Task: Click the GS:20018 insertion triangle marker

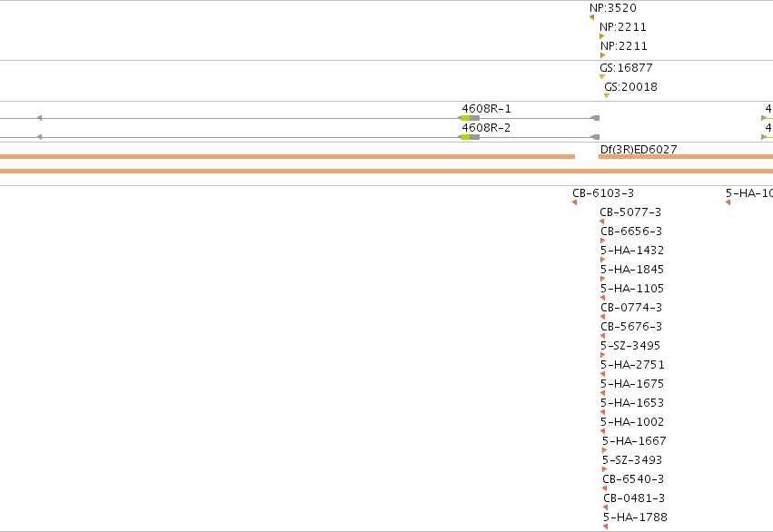Action: click(607, 96)
